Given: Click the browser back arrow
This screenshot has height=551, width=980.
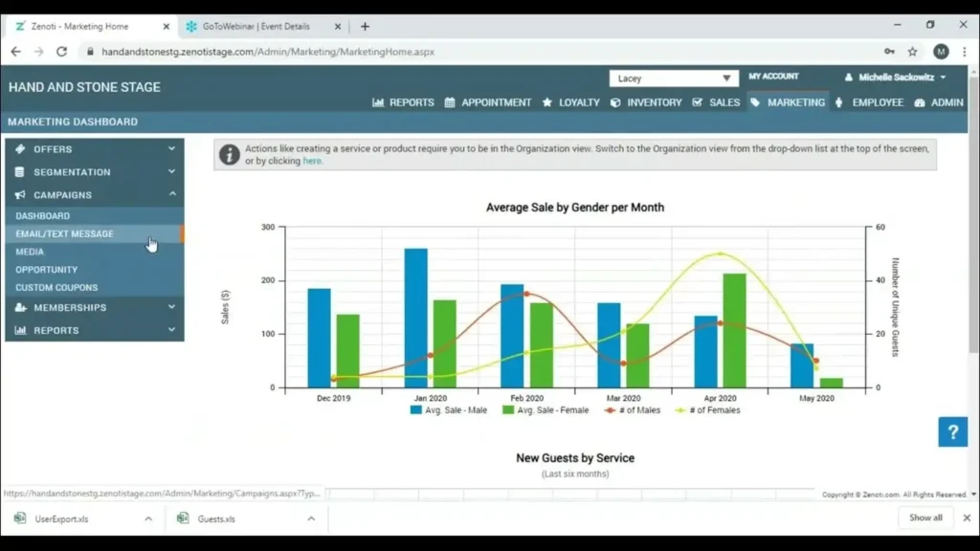Looking at the screenshot, I should click(15, 52).
